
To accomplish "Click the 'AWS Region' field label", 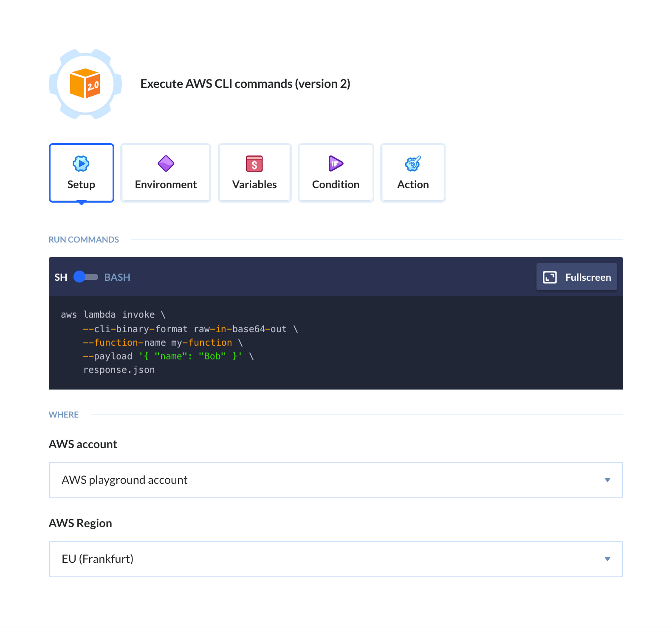I will (x=80, y=523).
